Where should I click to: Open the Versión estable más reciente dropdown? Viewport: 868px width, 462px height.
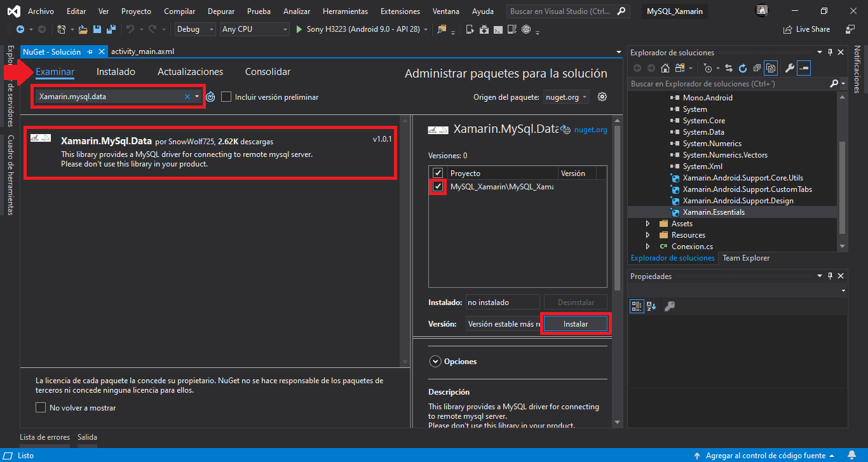click(x=503, y=323)
